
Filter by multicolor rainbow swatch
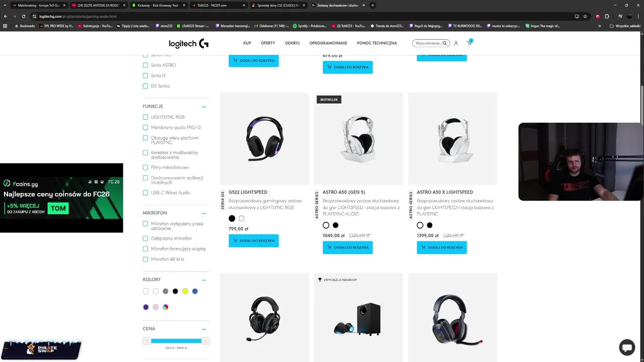tap(166, 307)
